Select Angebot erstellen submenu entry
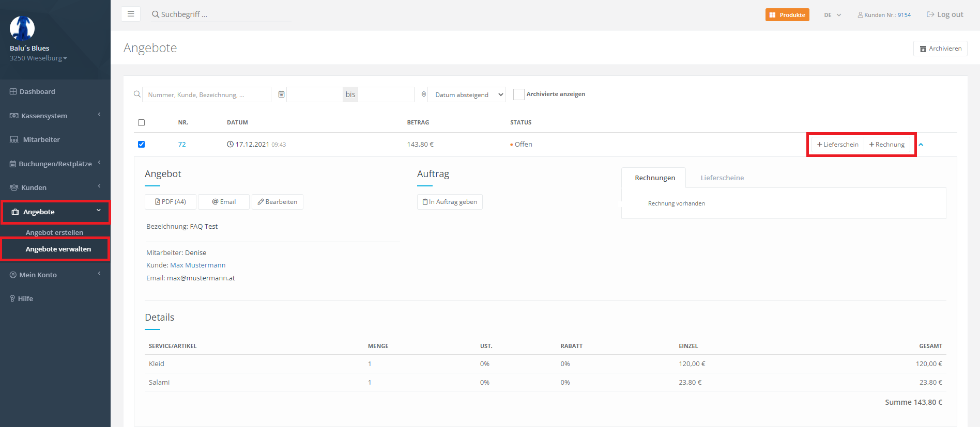 pyautogui.click(x=54, y=232)
